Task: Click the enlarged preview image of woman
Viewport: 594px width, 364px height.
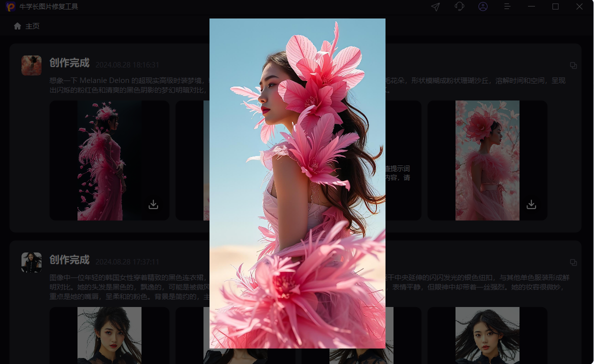Action: 297,183
